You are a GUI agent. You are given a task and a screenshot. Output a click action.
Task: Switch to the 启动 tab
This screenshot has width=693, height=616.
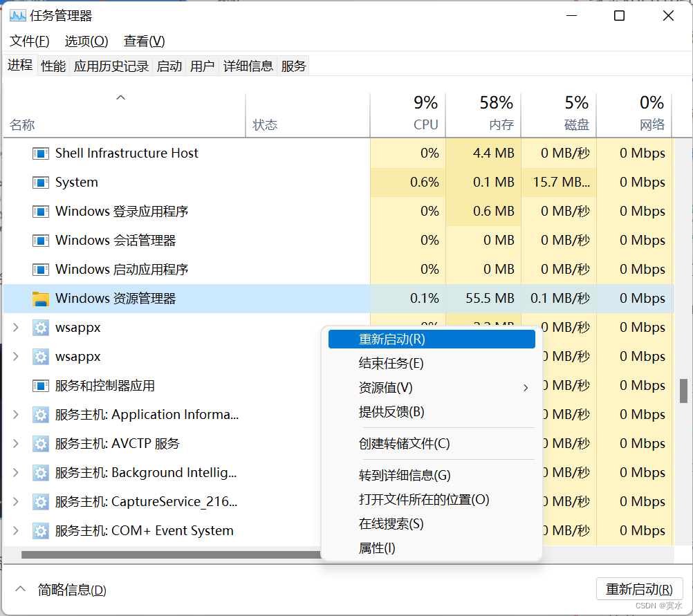tap(169, 66)
